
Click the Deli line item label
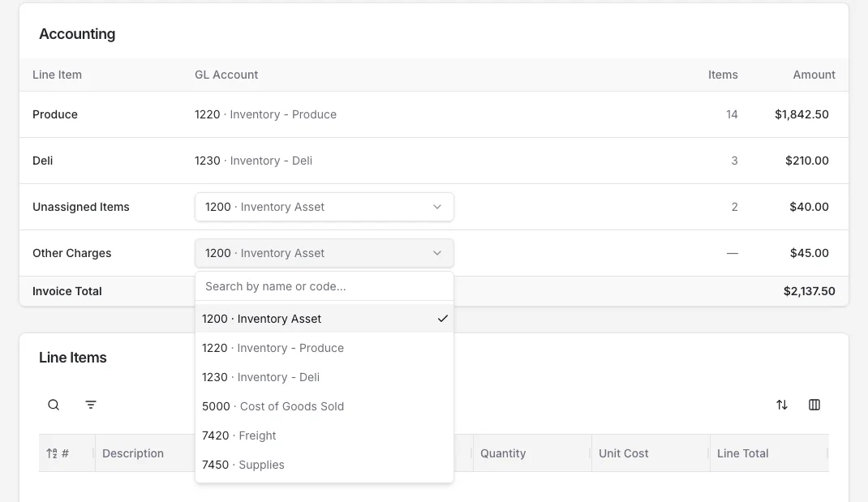(43, 161)
